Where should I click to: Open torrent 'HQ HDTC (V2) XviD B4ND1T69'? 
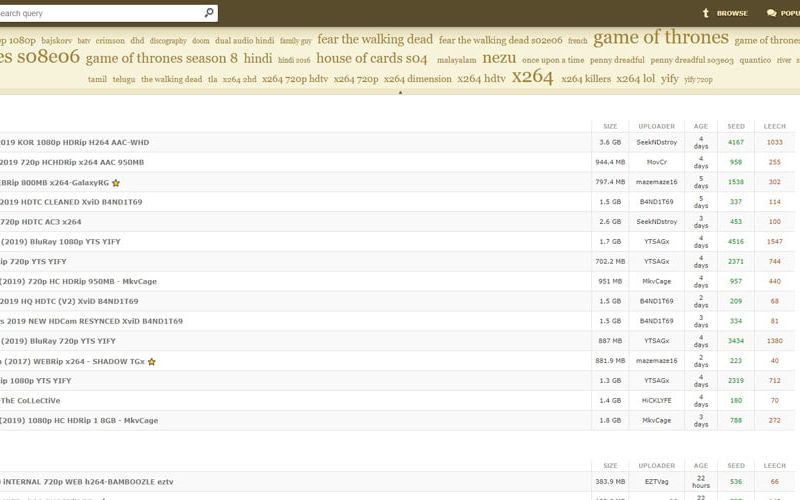click(x=69, y=302)
